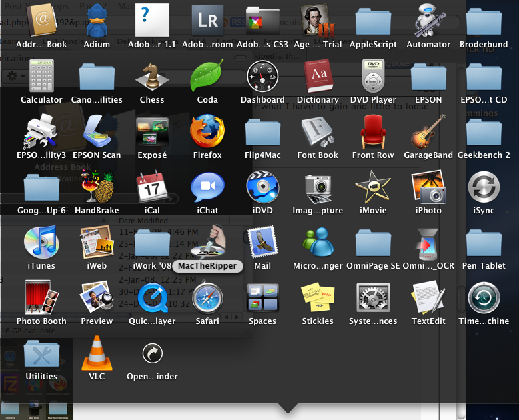Open the Dictionary app
The image size is (519, 420).
tap(318, 76)
